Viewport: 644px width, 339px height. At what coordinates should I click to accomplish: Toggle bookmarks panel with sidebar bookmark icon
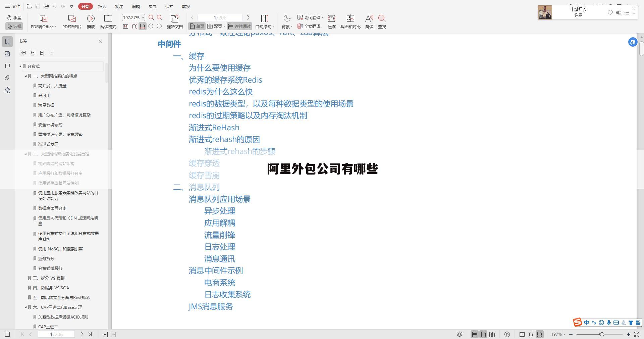[x=7, y=42]
